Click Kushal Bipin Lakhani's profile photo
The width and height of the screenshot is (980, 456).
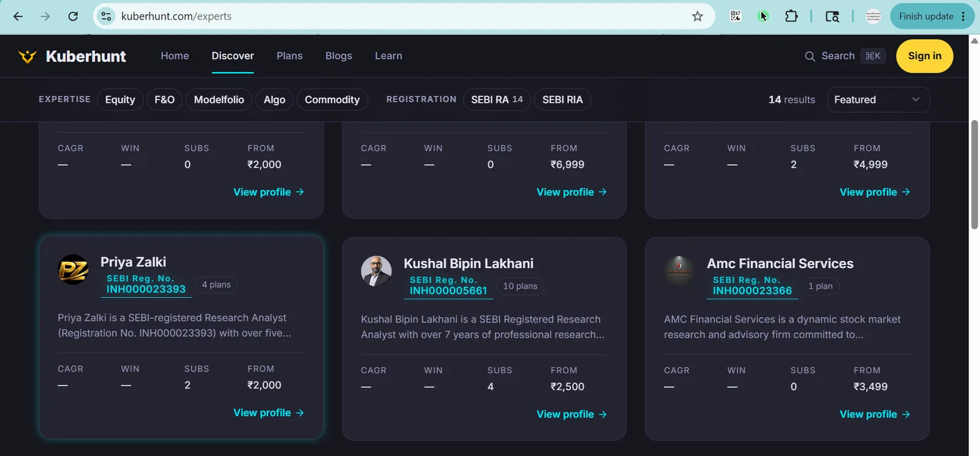(x=376, y=271)
